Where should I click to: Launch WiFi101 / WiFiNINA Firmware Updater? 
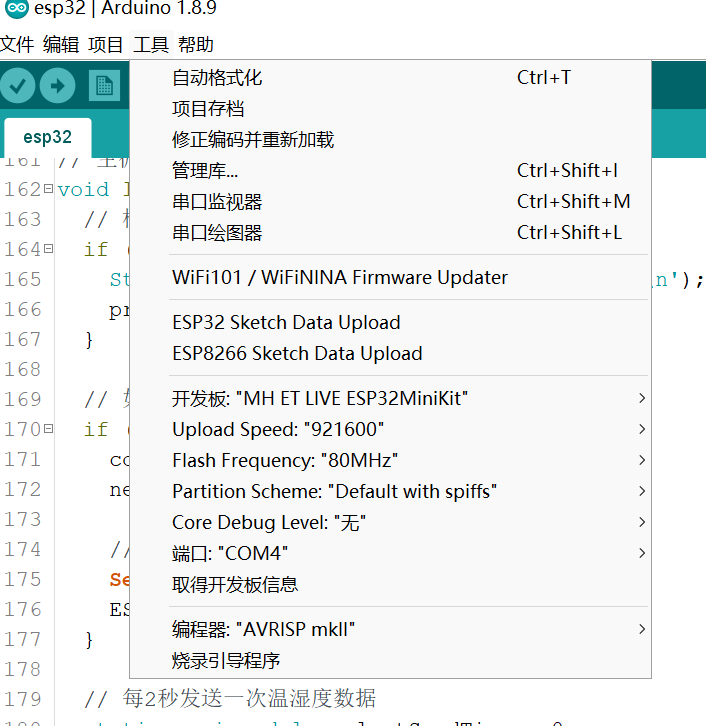[x=390, y=277]
